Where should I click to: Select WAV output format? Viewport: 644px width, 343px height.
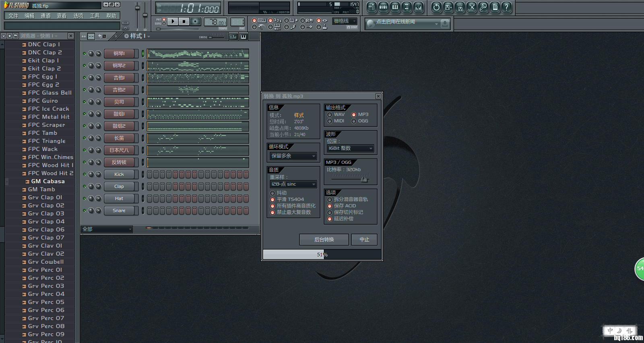[x=330, y=115]
